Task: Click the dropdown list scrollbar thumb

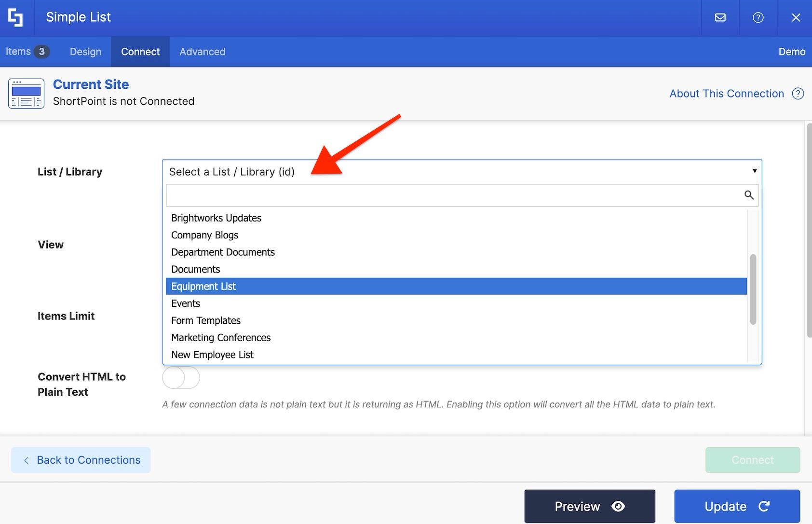Action: click(753, 290)
